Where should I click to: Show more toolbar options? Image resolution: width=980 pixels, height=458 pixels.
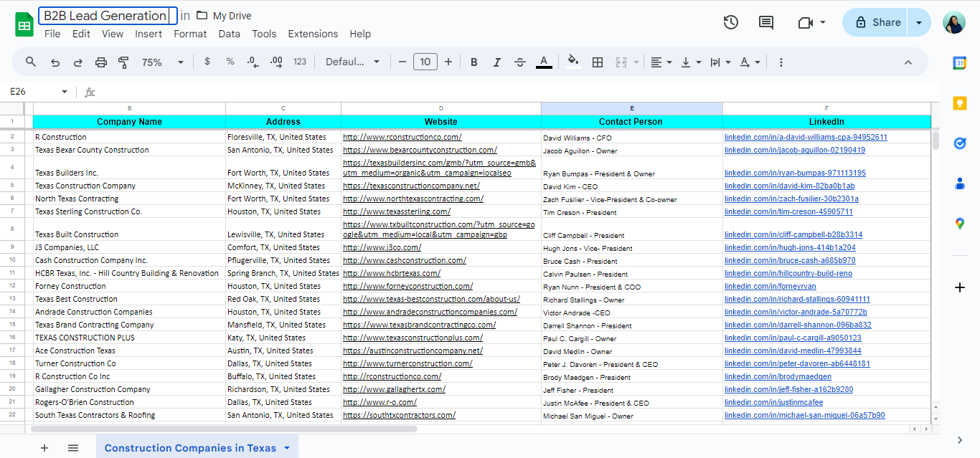pos(781,62)
